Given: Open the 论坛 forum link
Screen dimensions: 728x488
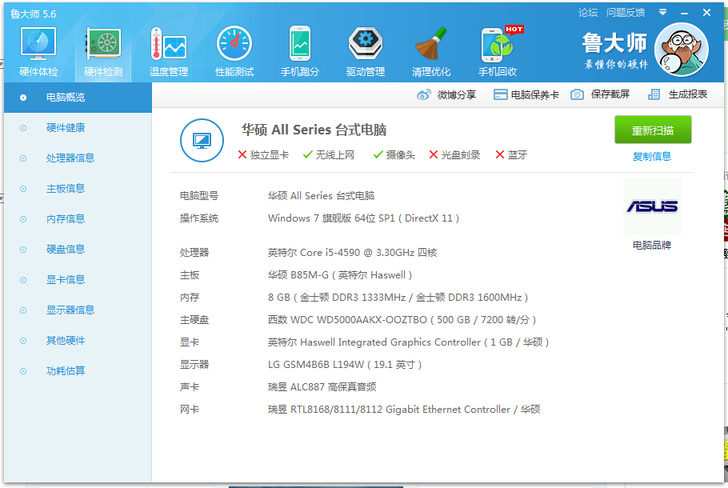Looking at the screenshot, I should tap(588, 13).
